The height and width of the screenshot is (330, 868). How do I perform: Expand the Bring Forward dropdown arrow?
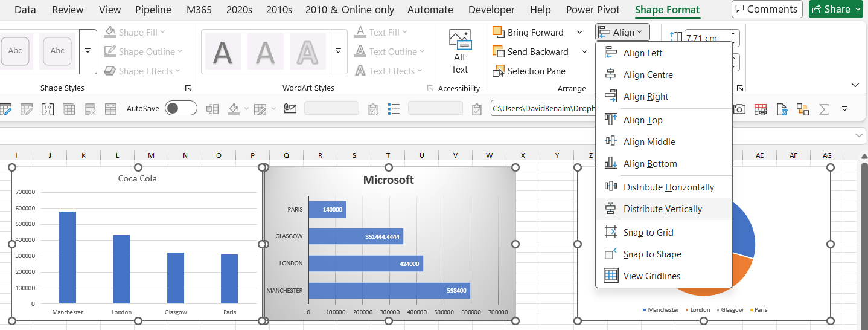[580, 33]
